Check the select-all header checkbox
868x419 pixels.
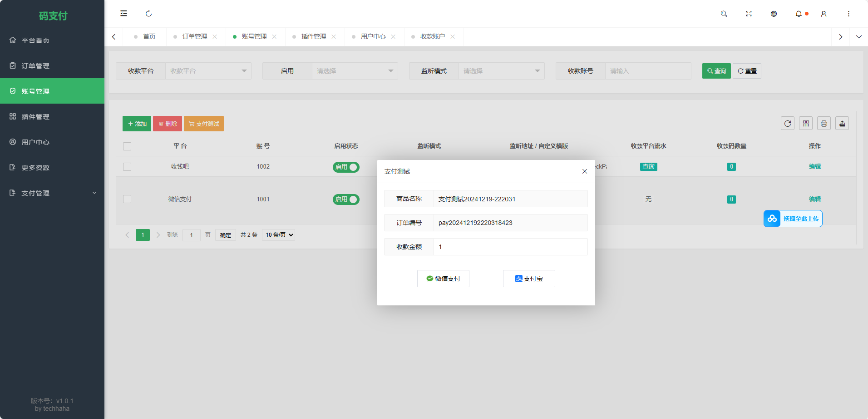tap(127, 146)
